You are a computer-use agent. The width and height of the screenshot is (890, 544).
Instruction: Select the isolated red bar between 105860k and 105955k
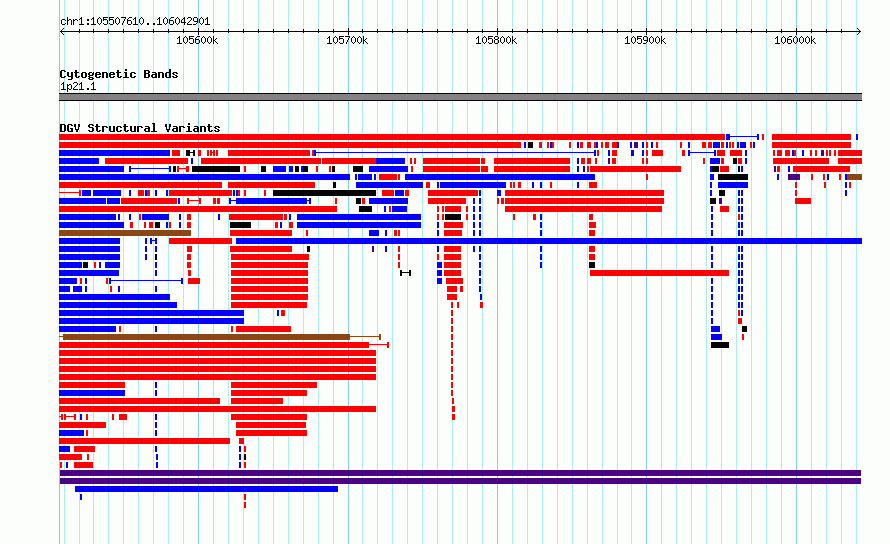(660, 273)
